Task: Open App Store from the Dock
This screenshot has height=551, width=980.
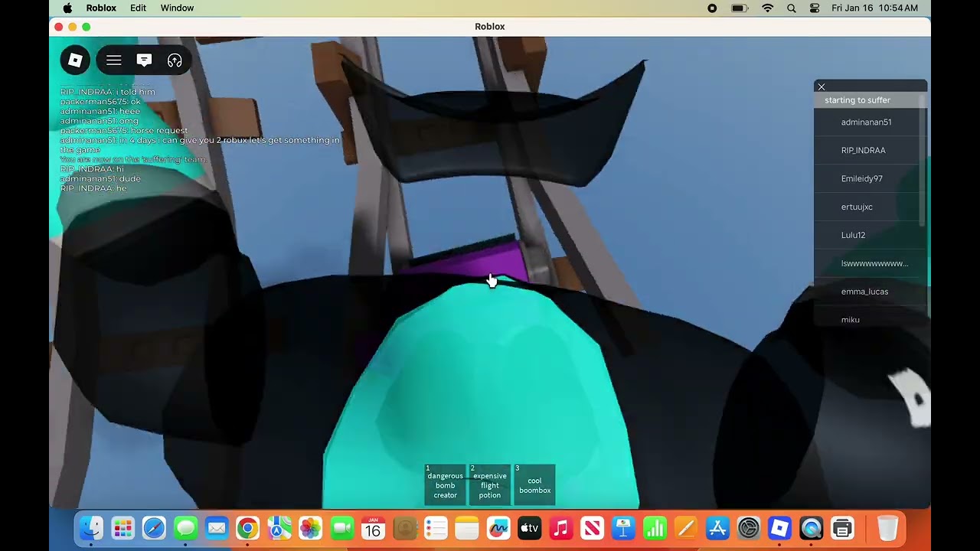Action: tap(717, 528)
